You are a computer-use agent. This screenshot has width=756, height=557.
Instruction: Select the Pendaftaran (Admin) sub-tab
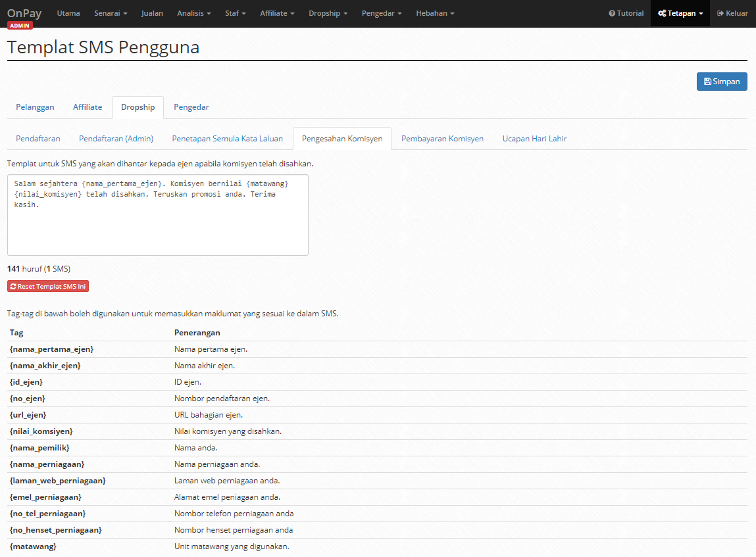[x=116, y=139]
